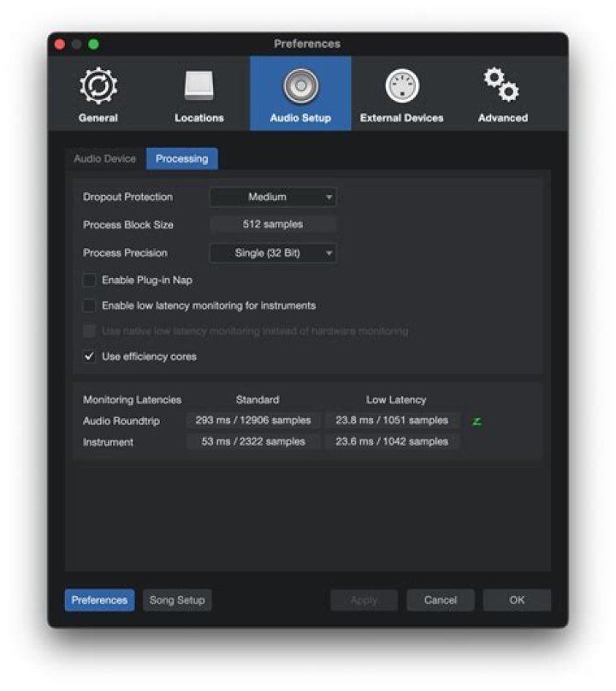616x691 pixels.
Task: Click the Process Block Size field
Action: (273, 224)
